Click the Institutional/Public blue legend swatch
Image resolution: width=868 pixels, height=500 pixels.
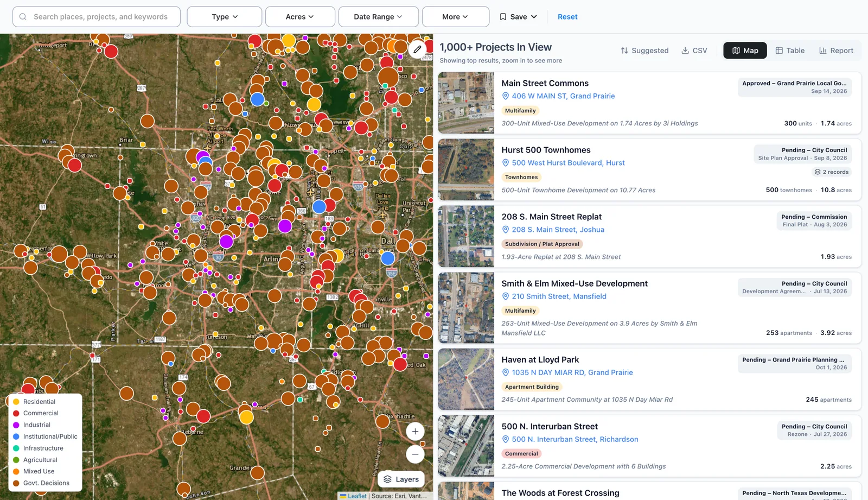16,436
